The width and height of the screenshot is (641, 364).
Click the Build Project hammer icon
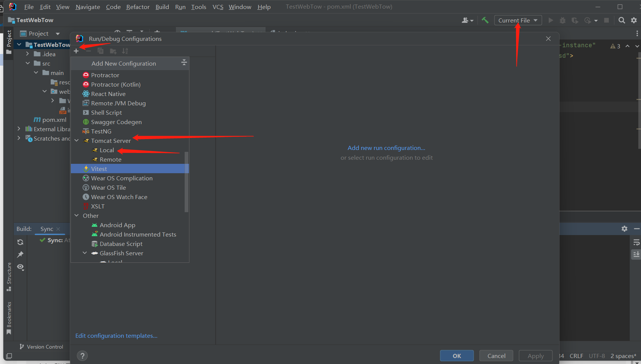[485, 20]
